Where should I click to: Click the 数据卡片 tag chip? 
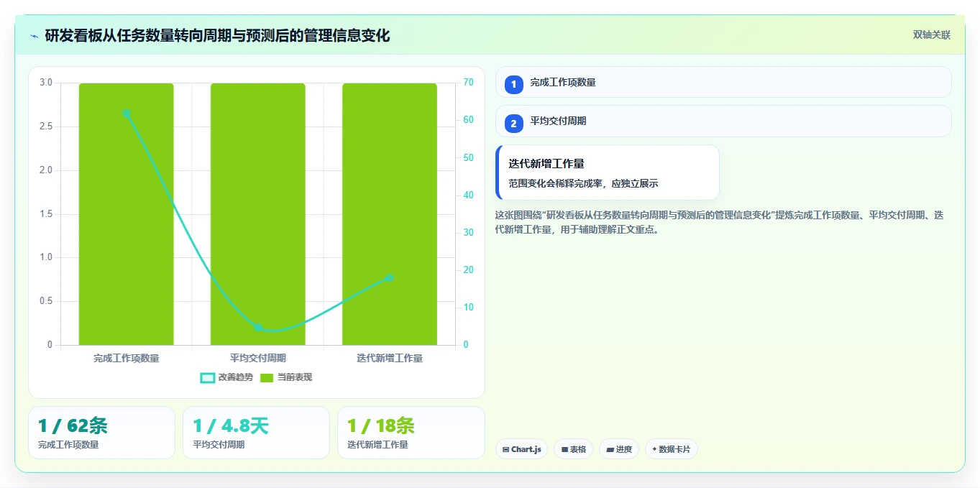coord(672,449)
